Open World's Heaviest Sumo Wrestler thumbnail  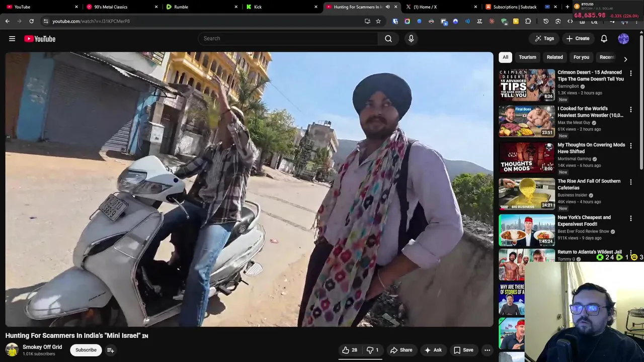[527, 121]
